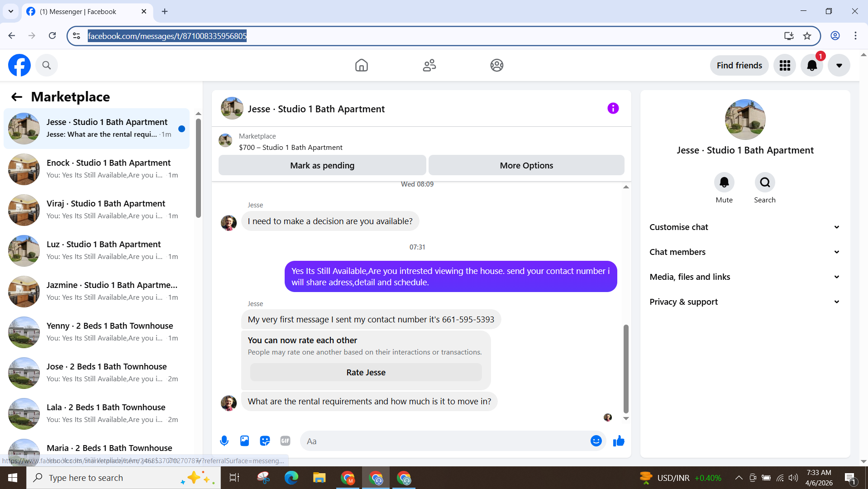Click the Windows taskbar search box
This screenshot has height=489, width=868.
pyautogui.click(x=123, y=478)
